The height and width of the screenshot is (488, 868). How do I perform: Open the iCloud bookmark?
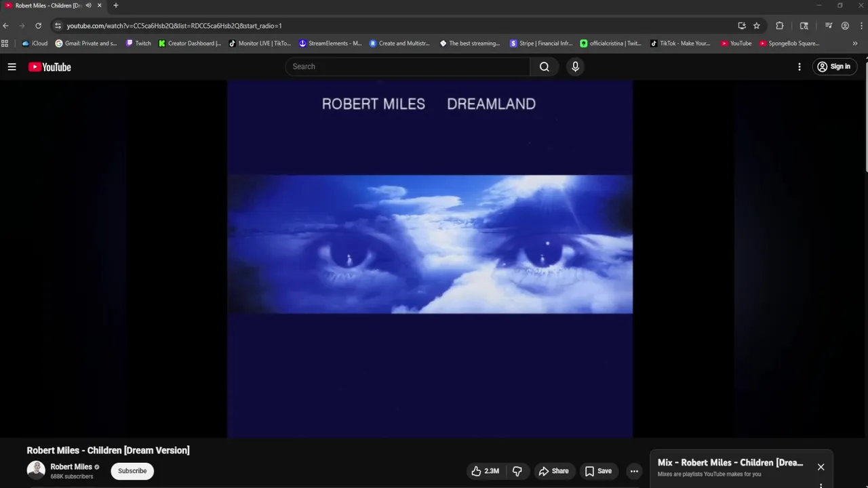click(35, 43)
